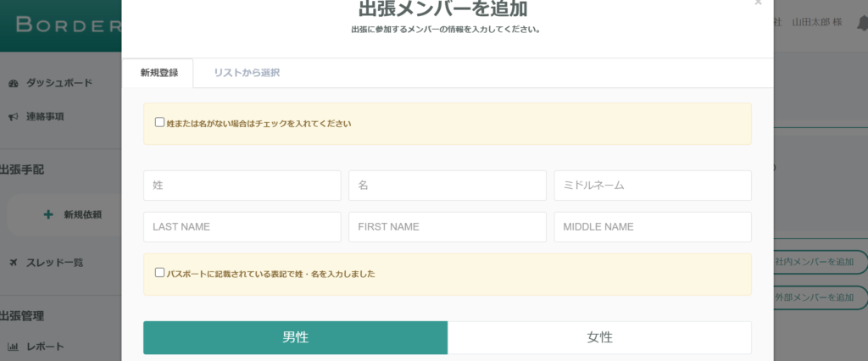Switch to リストから選択 tab
The width and height of the screenshot is (868, 361).
(247, 73)
